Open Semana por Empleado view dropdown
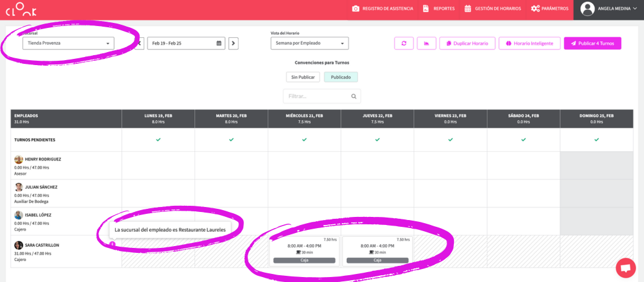Screen dimensions: 644x282 point(309,43)
